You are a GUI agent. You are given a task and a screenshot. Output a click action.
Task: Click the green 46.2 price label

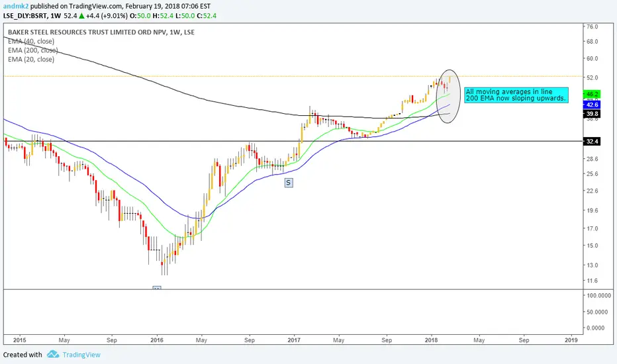coord(592,95)
